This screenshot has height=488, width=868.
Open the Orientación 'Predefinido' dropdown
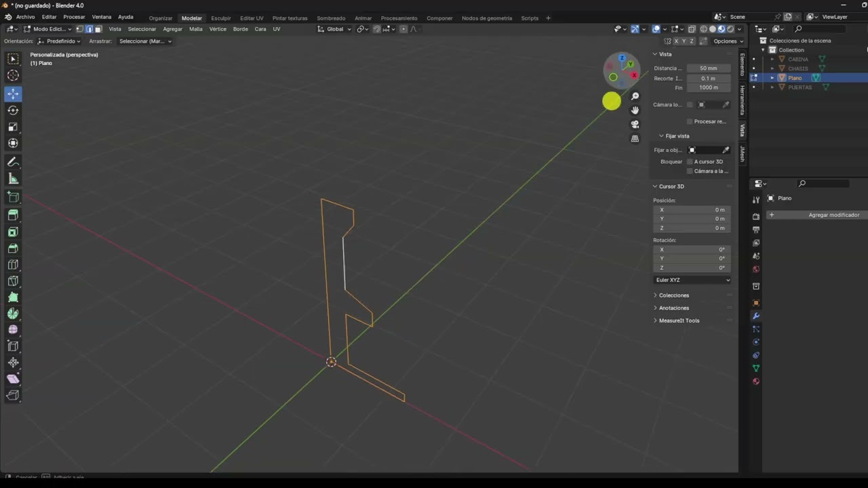click(x=59, y=41)
